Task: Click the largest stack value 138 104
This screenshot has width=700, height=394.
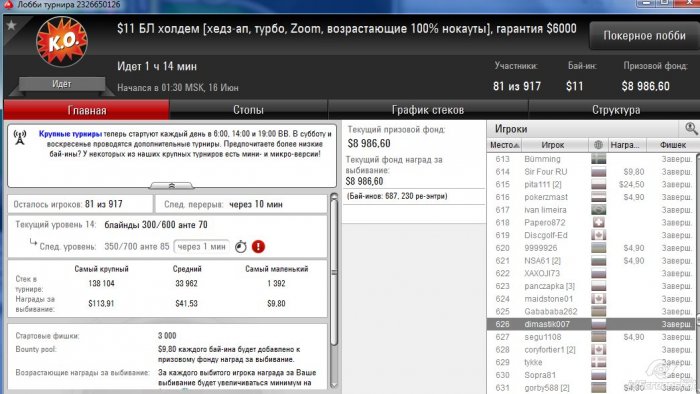Action: (101, 283)
